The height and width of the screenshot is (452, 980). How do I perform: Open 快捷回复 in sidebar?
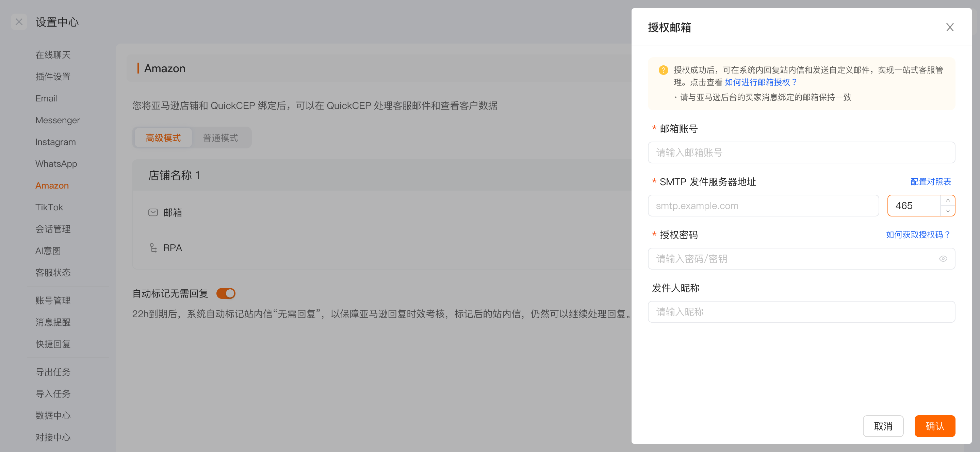[x=53, y=344]
